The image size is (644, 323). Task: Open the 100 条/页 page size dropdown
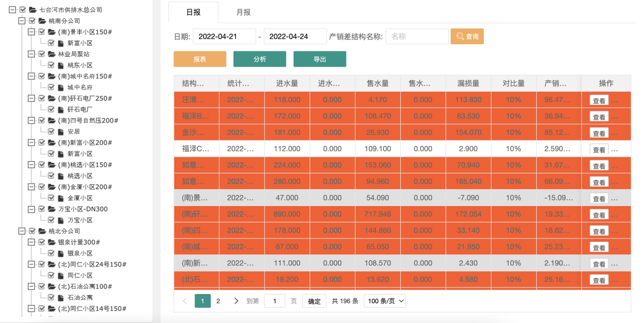[385, 301]
